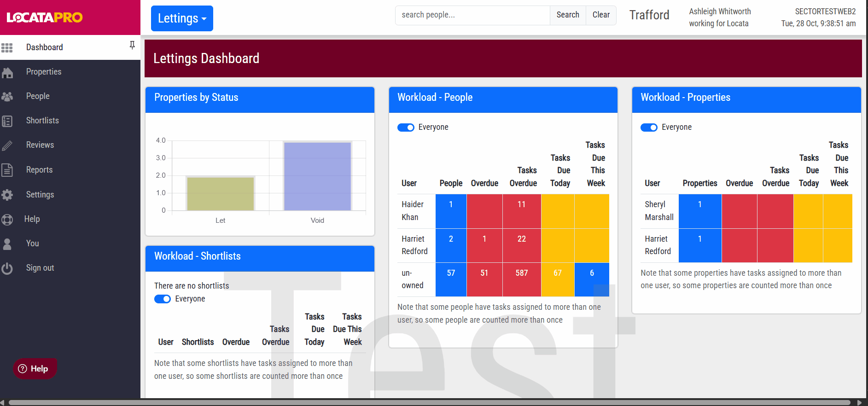Click the Let bar in Properties chart
Screen dimensions: 868x406
click(221, 194)
